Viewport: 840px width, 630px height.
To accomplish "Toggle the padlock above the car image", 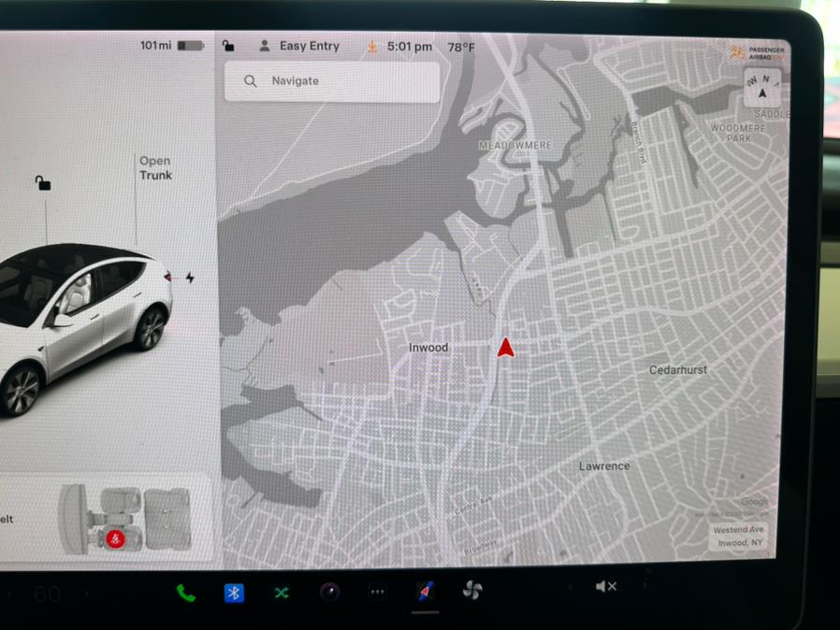I will pos(43,183).
